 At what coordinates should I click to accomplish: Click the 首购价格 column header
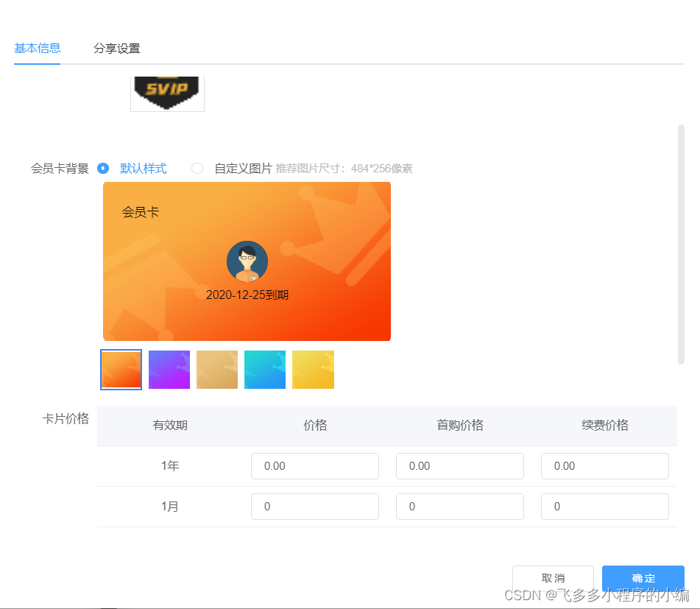click(460, 425)
